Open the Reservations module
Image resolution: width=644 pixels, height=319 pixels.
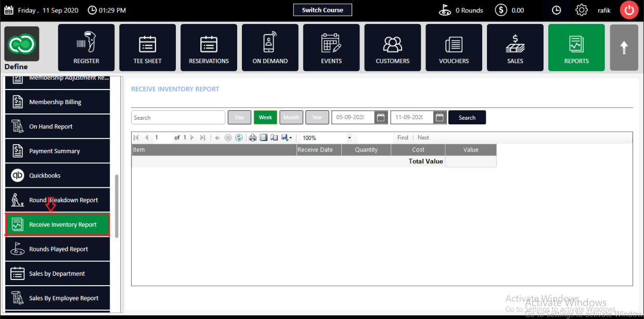click(209, 47)
